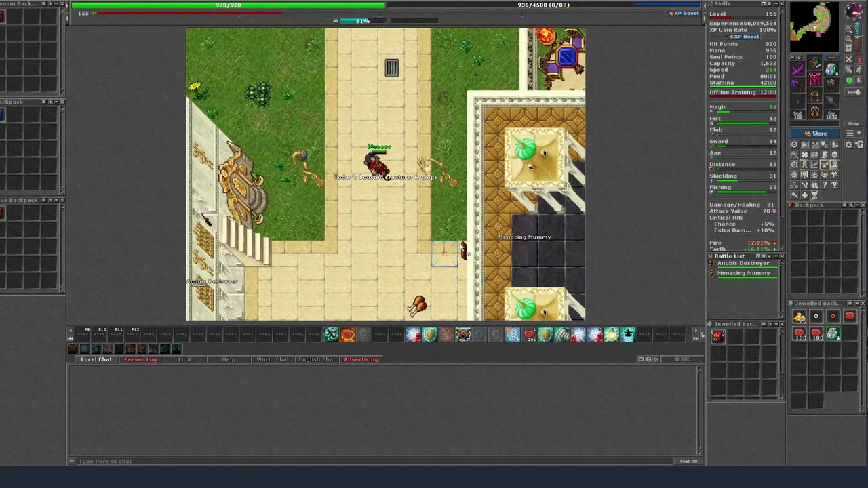Toggle PvP mode button

(854, 92)
